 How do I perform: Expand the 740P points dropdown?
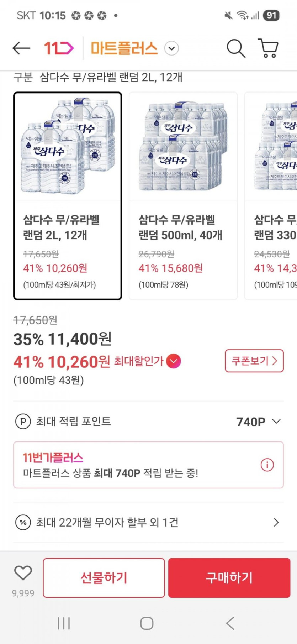[x=276, y=422]
